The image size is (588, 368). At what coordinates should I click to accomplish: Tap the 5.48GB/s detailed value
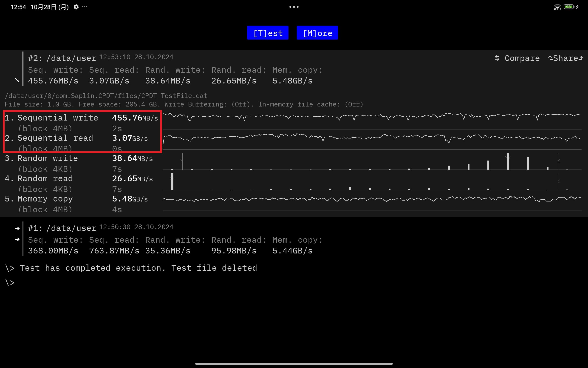(x=130, y=199)
